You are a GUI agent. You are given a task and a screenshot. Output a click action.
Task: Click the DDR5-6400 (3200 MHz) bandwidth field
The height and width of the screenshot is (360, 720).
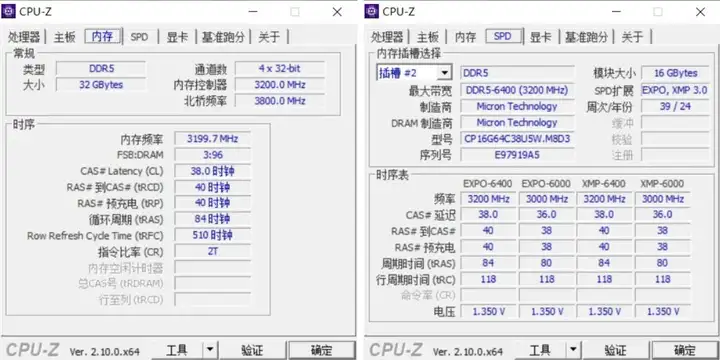coord(517,90)
